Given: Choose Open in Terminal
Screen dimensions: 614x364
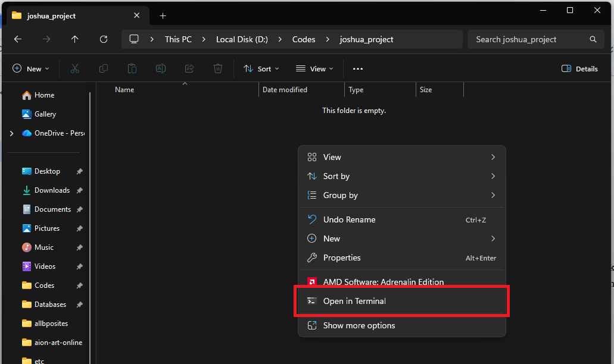Looking at the screenshot, I should coord(402,301).
